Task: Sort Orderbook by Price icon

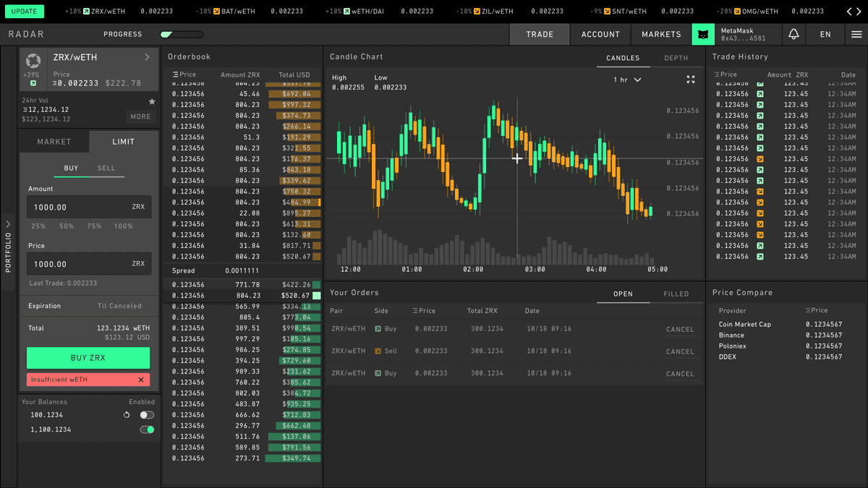Action: click(x=175, y=74)
